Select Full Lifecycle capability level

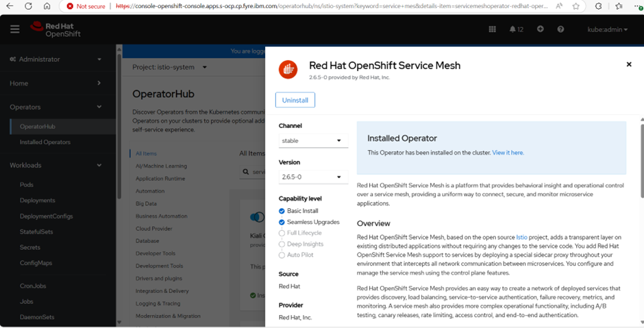[300, 233]
